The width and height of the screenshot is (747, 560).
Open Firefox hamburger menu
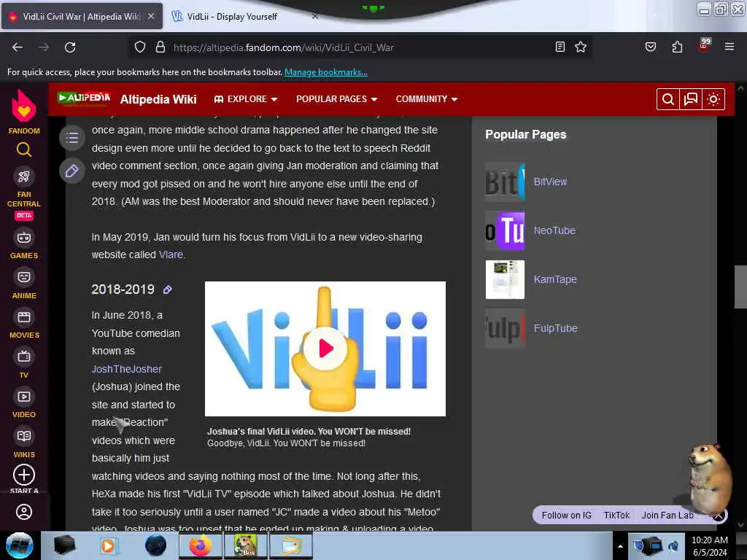pyautogui.click(x=729, y=47)
